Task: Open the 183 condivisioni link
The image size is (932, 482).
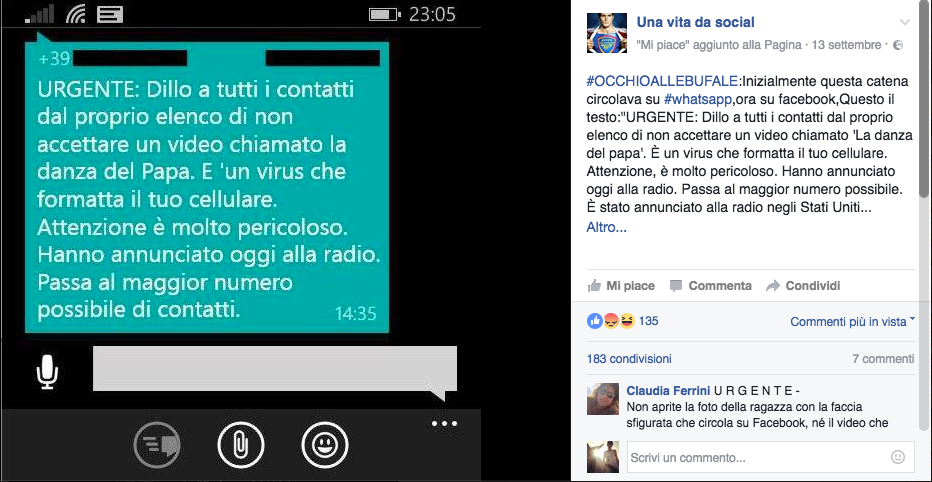Action: [x=629, y=358]
